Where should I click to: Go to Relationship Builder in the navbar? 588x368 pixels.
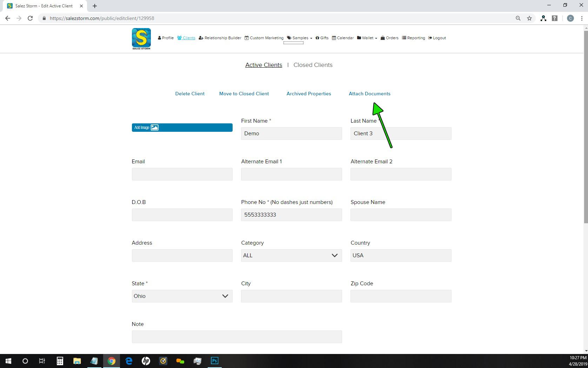coord(220,38)
